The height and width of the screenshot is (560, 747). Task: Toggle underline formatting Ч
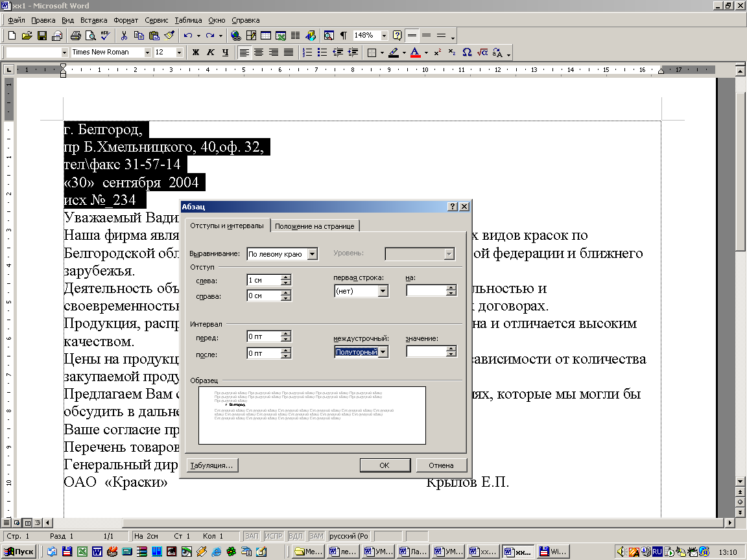[226, 52]
